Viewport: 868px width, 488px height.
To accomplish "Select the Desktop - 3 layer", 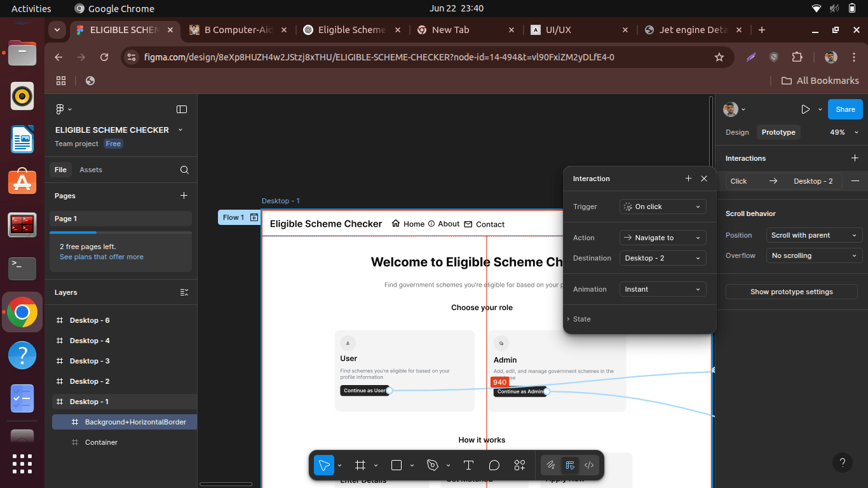I will point(90,361).
